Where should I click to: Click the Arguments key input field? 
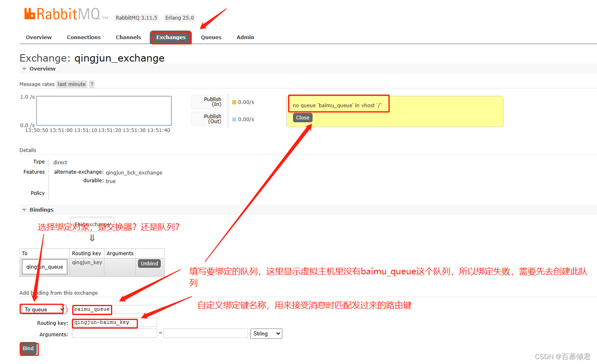click(115, 333)
